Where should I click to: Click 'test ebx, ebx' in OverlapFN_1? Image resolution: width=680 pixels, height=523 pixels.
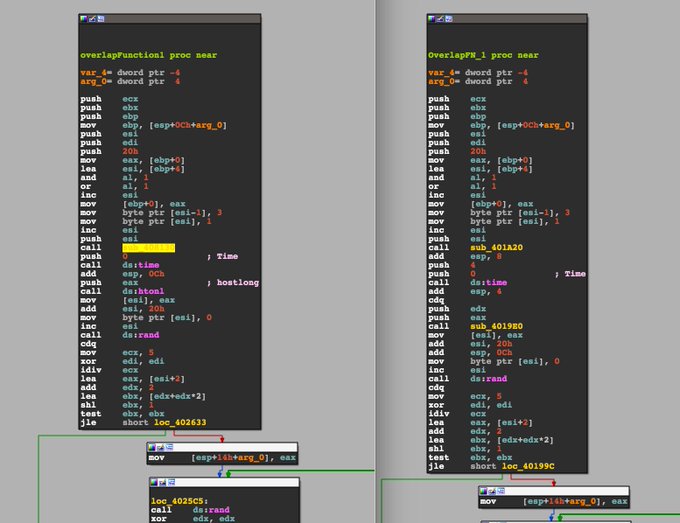point(470,458)
